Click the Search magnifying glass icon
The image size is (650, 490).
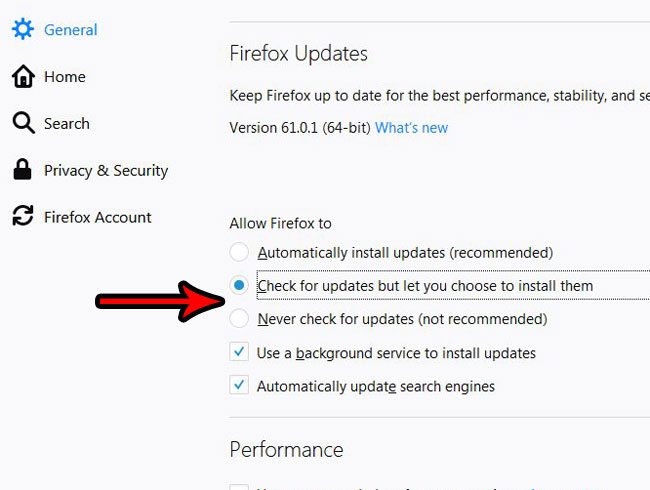point(22,123)
